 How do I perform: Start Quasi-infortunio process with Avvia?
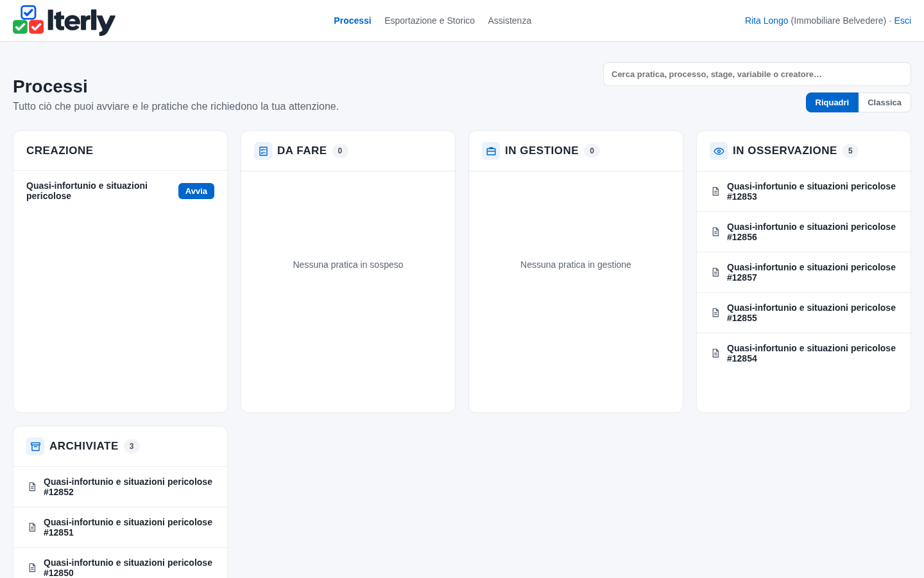pyautogui.click(x=196, y=191)
